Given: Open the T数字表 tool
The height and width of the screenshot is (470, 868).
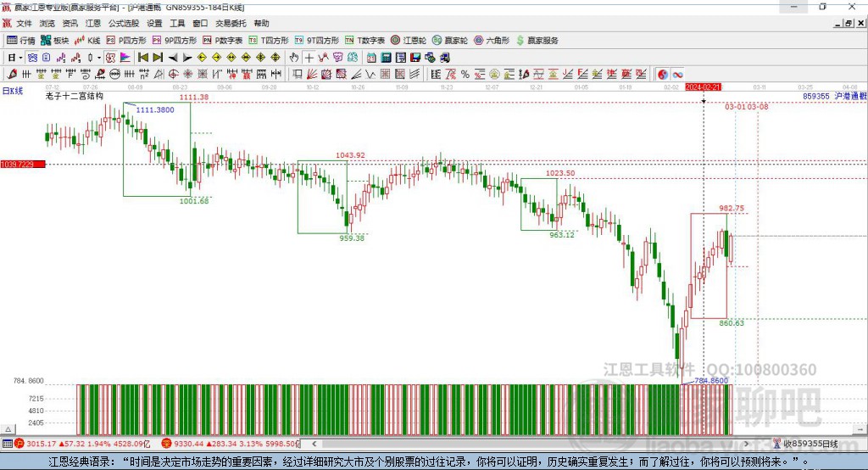Looking at the screenshot, I should pos(364,41).
